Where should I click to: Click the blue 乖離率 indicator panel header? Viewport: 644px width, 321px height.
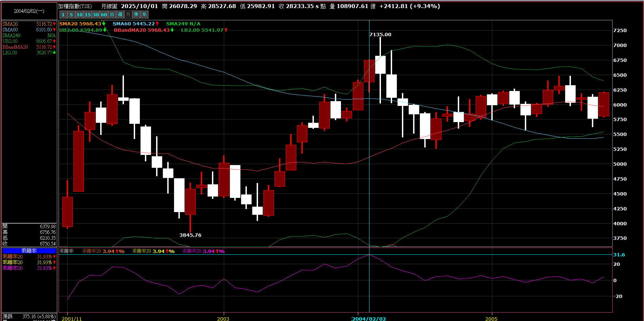coord(29,251)
